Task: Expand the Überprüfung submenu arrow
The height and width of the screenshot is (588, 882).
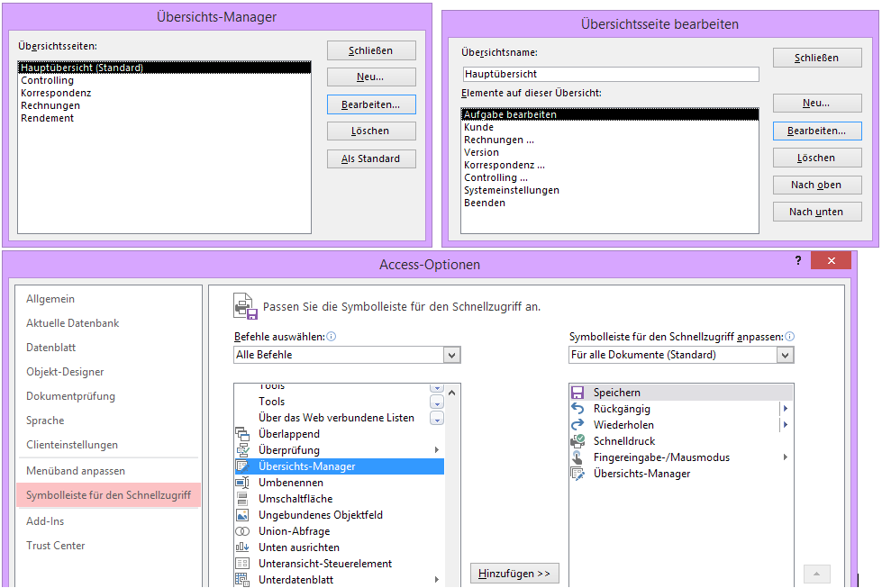Action: [437, 450]
